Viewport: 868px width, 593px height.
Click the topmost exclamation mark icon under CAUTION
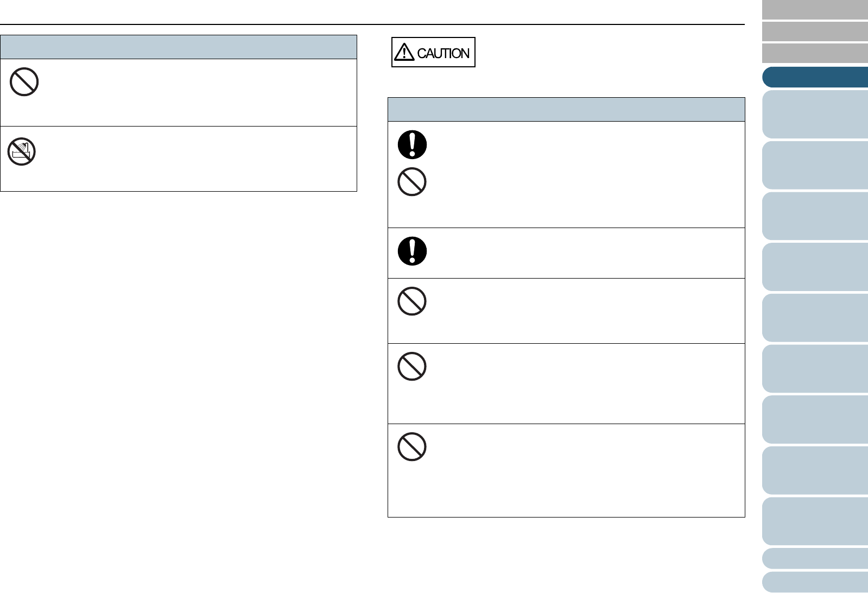click(x=412, y=145)
